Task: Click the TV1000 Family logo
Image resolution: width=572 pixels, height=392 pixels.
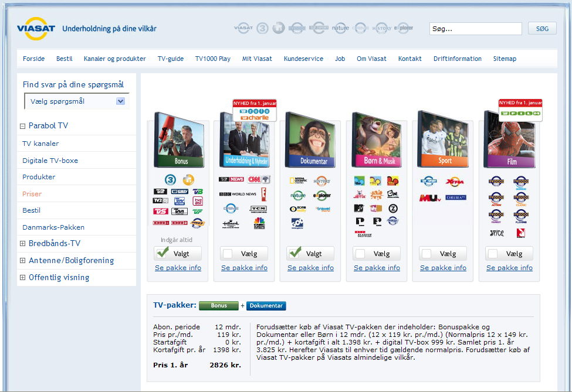Action: coord(496,216)
